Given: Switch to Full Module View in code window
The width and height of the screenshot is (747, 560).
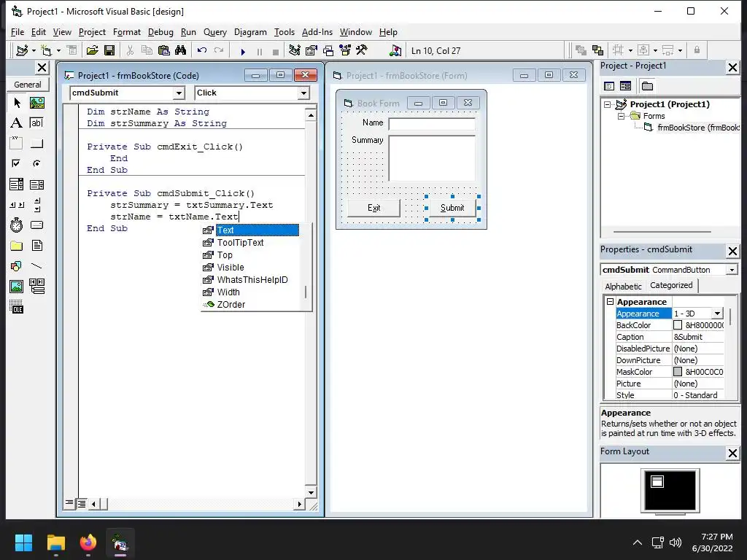Looking at the screenshot, I should point(82,503).
